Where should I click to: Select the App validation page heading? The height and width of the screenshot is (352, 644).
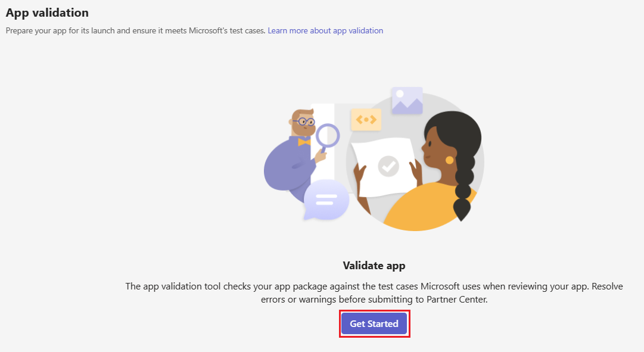tap(47, 13)
